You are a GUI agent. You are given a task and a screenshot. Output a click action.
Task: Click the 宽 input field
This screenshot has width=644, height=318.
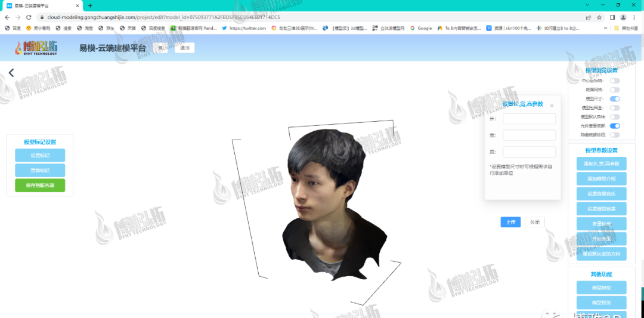[x=530, y=135]
